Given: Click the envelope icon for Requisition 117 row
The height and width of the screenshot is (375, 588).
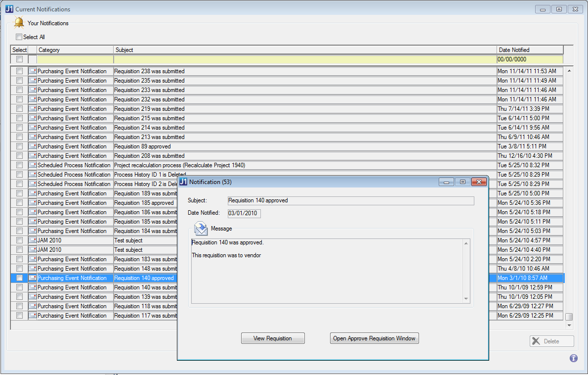Looking at the screenshot, I should pyautogui.click(x=33, y=316).
